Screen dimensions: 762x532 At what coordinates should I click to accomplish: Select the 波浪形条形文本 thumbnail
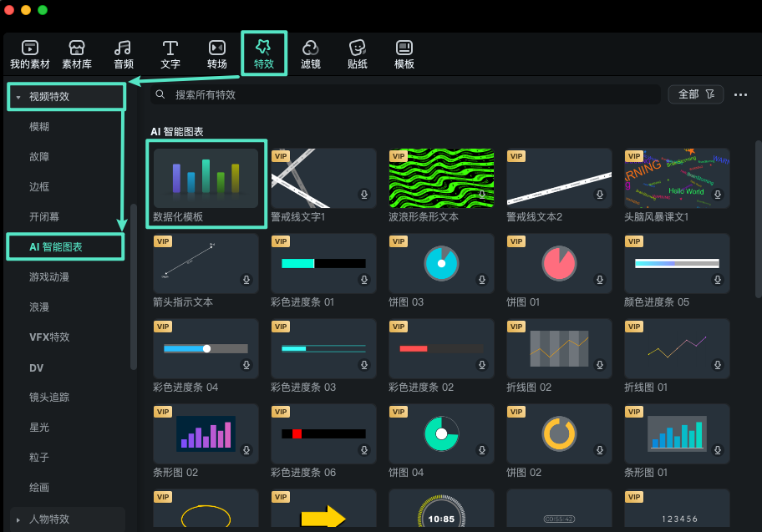coord(441,178)
